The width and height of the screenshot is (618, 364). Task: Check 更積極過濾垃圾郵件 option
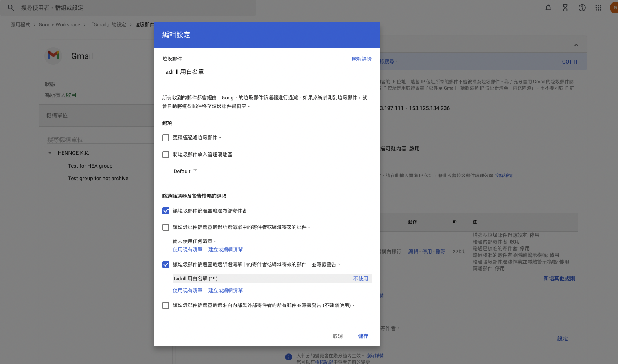click(166, 138)
